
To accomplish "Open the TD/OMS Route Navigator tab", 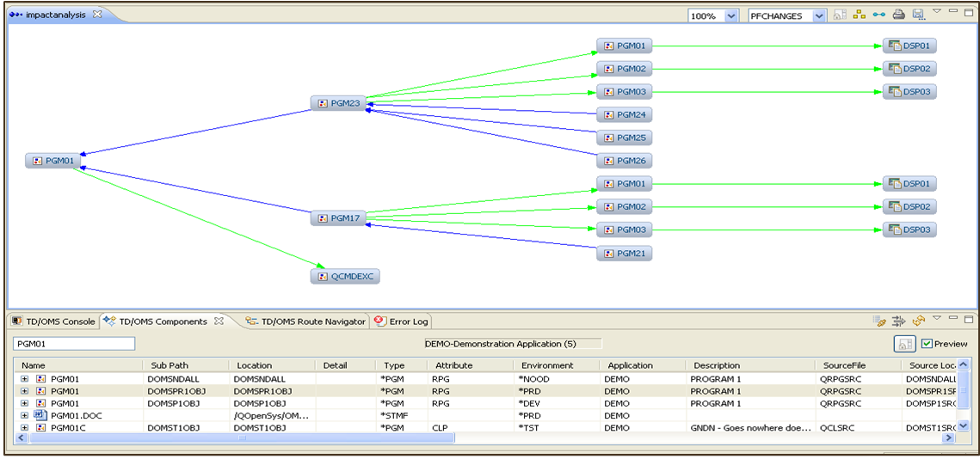I will coord(305,321).
